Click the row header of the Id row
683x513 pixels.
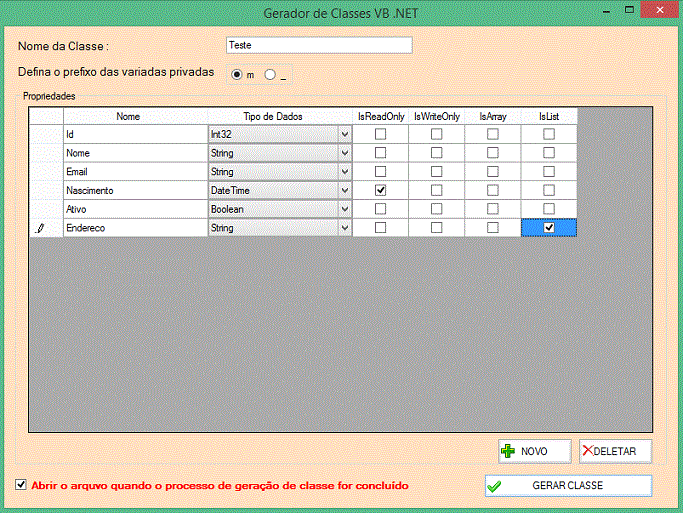pos(46,134)
